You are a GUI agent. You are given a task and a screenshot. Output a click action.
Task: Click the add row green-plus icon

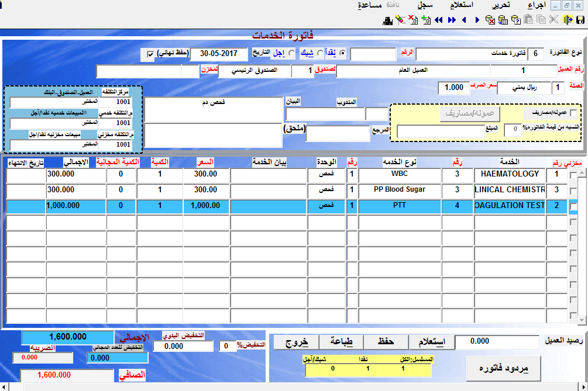click(x=426, y=20)
